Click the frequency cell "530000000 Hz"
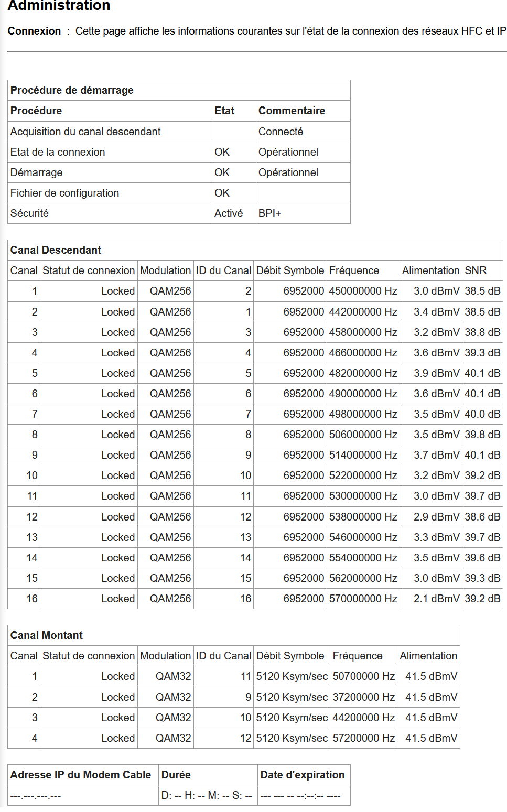This screenshot has height=812, width=507. pyautogui.click(x=363, y=496)
